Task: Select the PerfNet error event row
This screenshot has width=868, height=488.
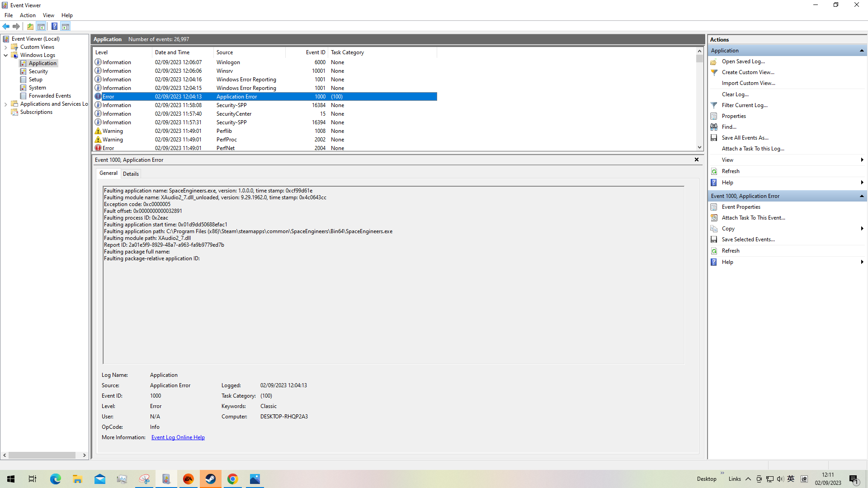Action: (x=265, y=148)
